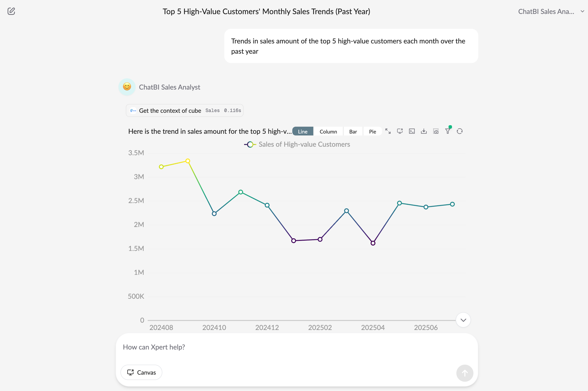Download the chart data
588x391 pixels.
[424, 131]
